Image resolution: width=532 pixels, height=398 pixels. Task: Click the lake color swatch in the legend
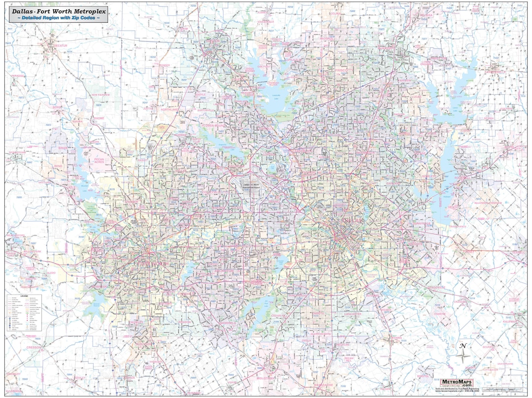coord(27,324)
